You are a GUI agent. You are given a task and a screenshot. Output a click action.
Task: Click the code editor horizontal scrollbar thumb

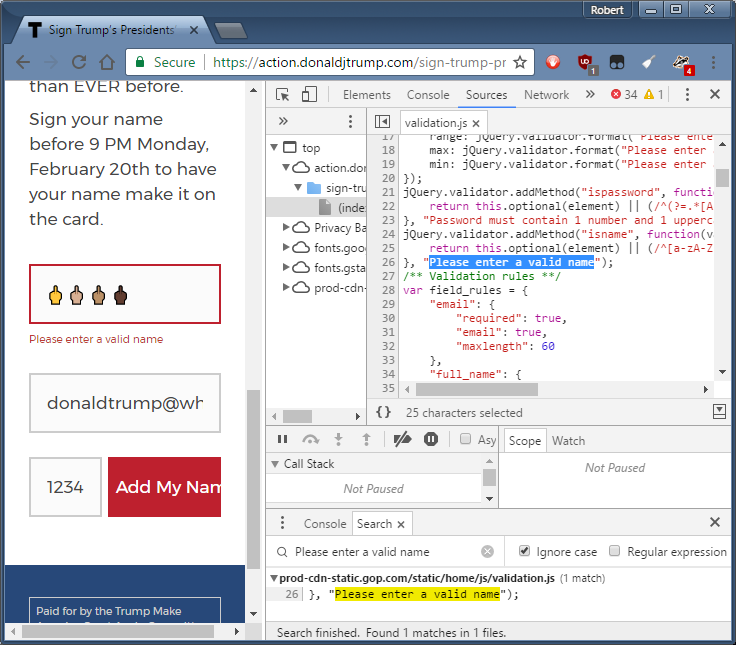click(476, 389)
